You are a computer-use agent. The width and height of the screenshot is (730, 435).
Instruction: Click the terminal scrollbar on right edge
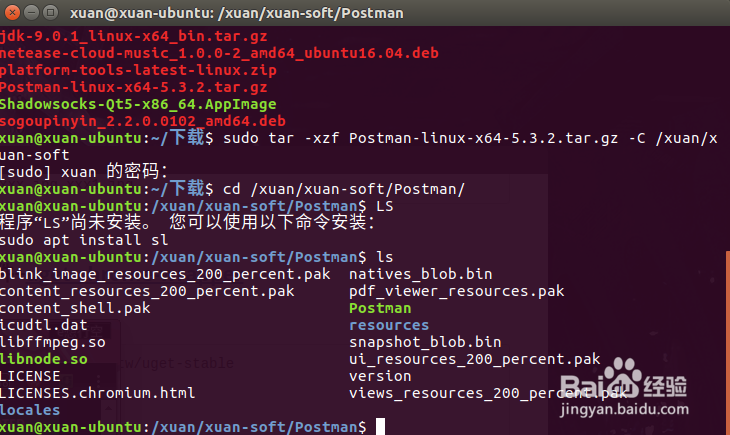tap(727, 343)
